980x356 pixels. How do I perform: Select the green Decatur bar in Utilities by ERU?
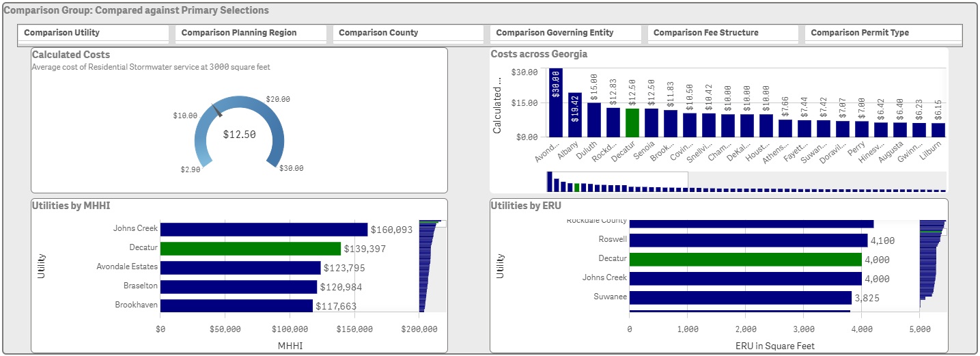pos(745,259)
